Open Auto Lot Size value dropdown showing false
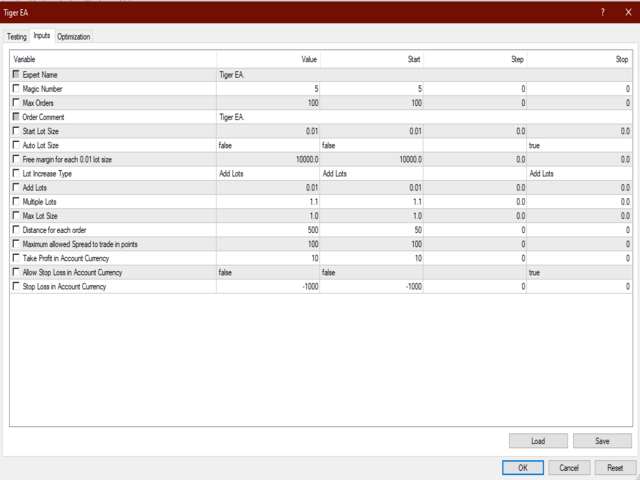This screenshot has width=640, height=480. (268, 145)
